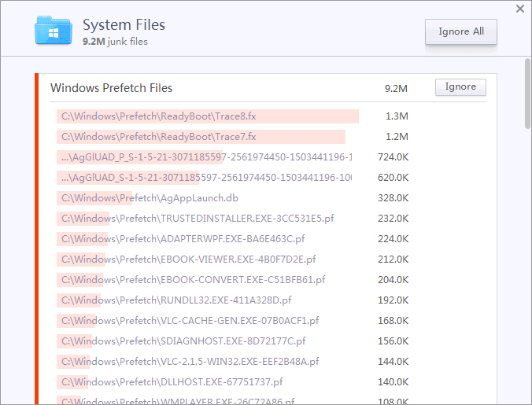Select the TRUSTEDINSTALLER.EXE prefetch row
The width and height of the screenshot is (532, 405).
tap(232, 219)
